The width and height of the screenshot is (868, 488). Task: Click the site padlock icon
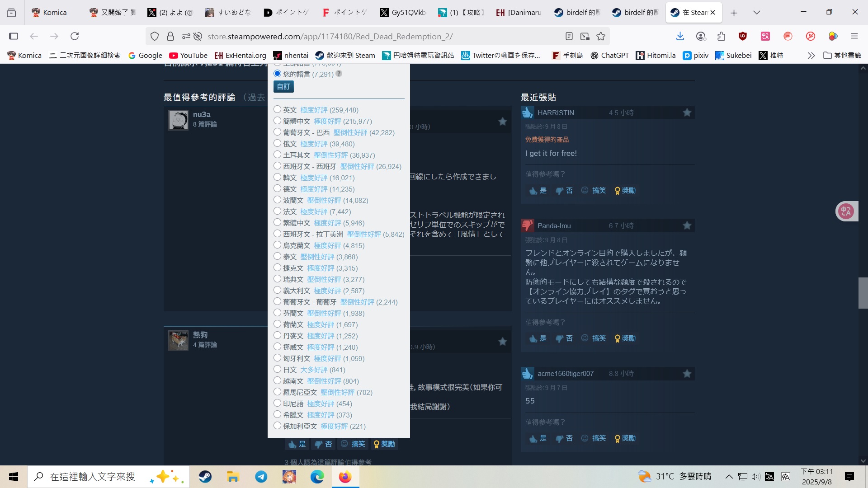(170, 36)
